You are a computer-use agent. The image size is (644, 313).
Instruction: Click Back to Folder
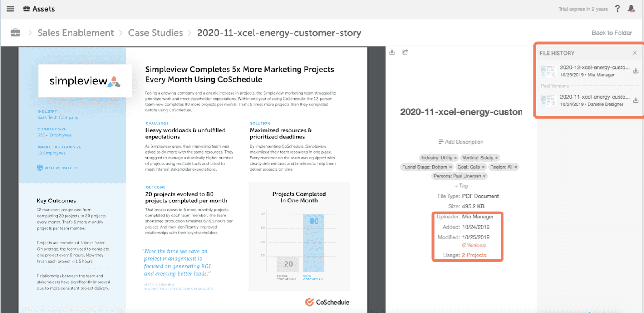click(x=611, y=33)
